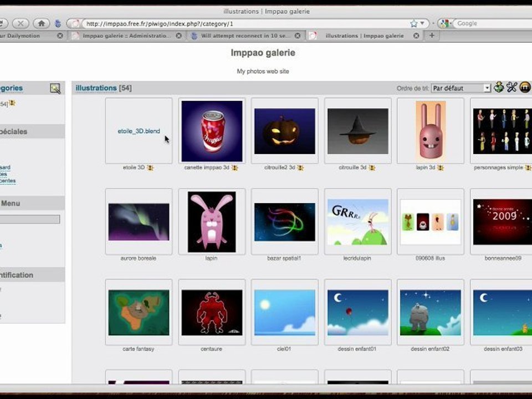Click the 'My photos web site' subtitle

pyautogui.click(x=263, y=71)
